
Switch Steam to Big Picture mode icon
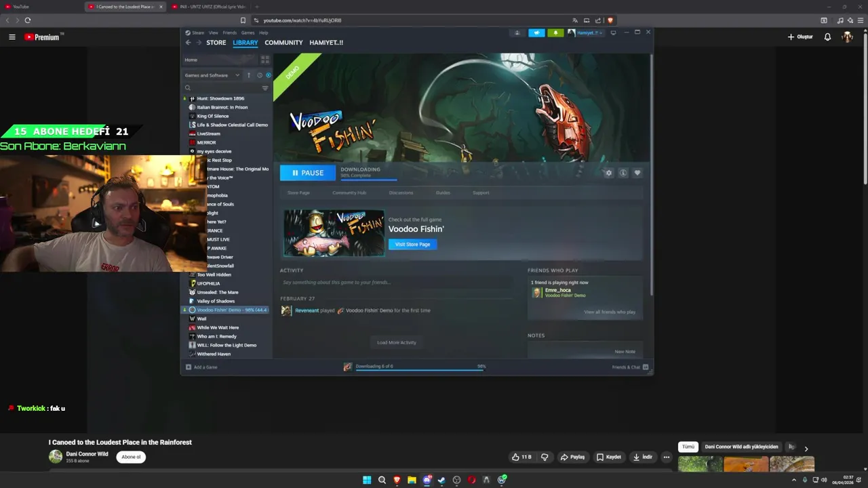(613, 33)
